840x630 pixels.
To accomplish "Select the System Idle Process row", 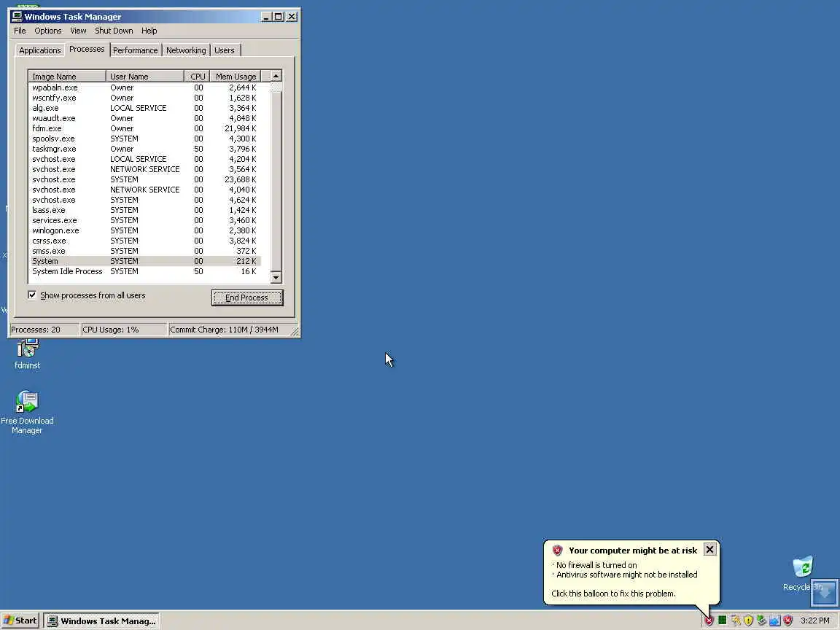I will click(x=144, y=271).
